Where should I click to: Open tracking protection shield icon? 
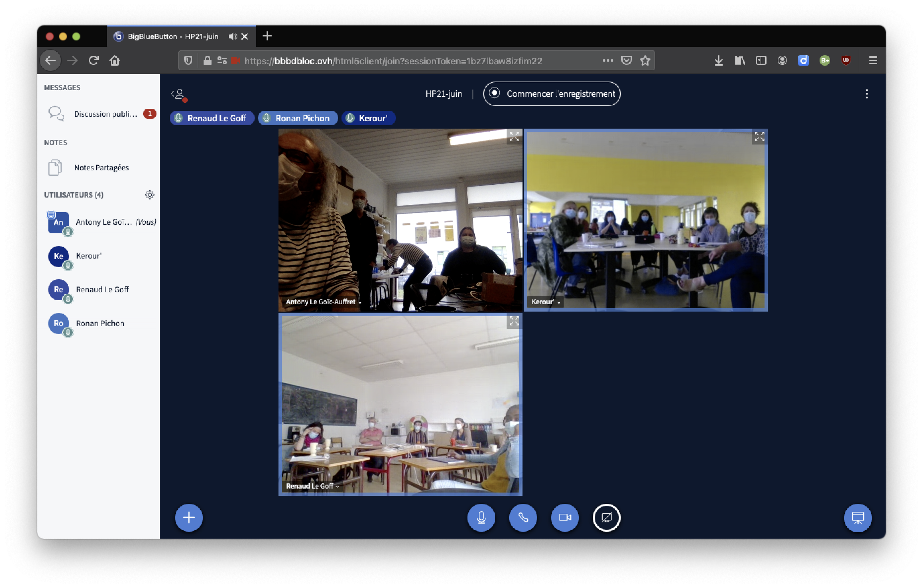[188, 61]
